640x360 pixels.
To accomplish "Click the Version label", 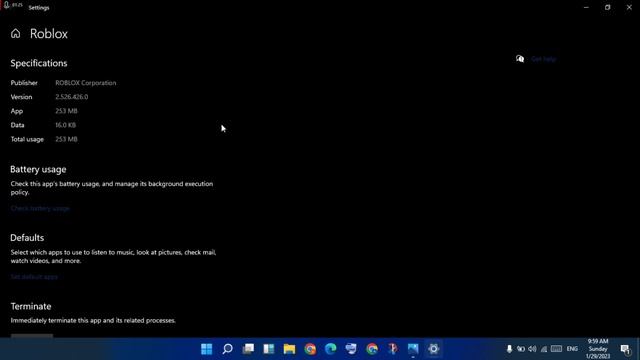I will click(21, 97).
